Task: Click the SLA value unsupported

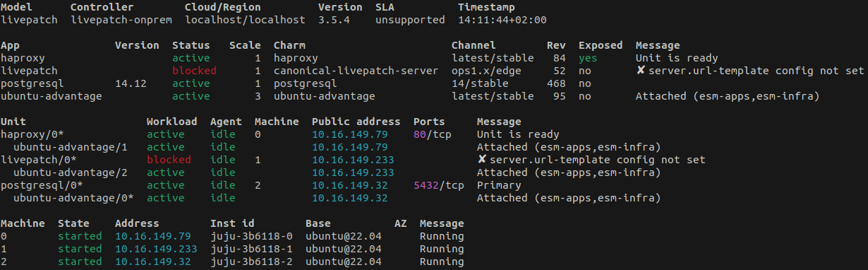Action: click(x=410, y=20)
